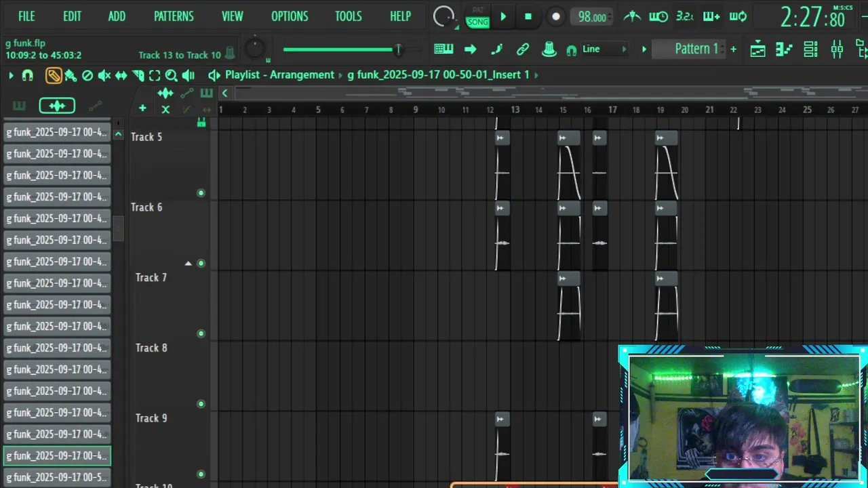Select the Slice tool
Viewport: 868px width, 488px height.
click(138, 75)
